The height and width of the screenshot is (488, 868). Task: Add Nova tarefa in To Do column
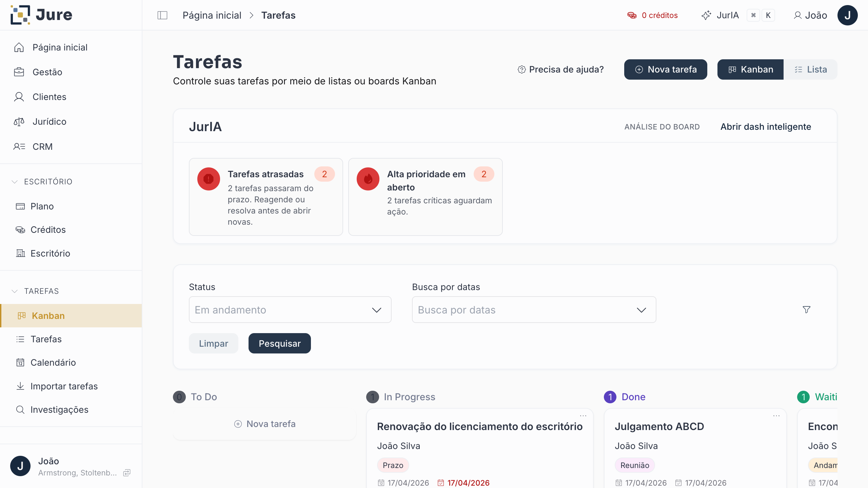(x=265, y=424)
